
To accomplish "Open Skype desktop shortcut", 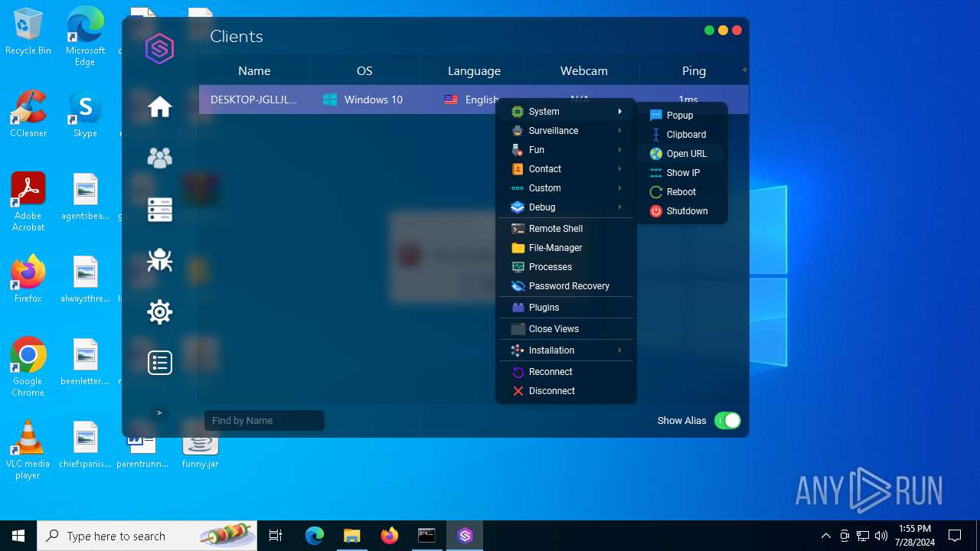I will pyautogui.click(x=85, y=114).
